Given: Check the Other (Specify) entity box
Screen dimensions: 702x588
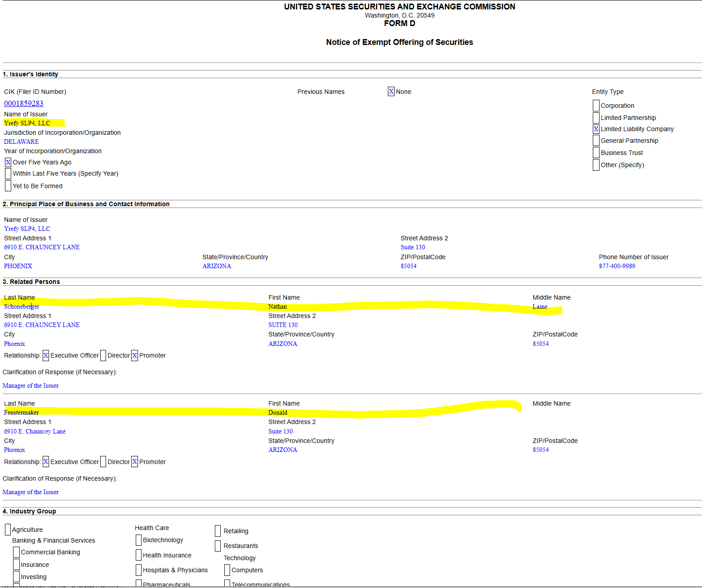Looking at the screenshot, I should coord(596,165).
